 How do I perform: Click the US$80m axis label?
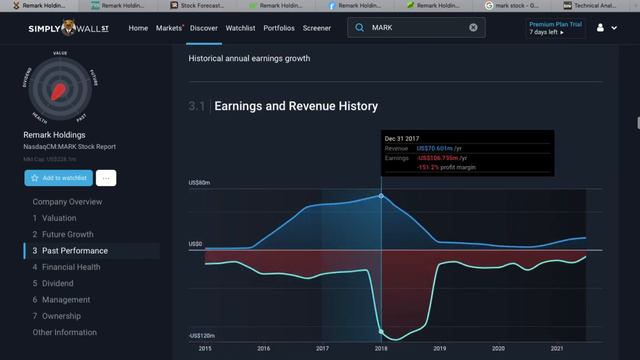[x=199, y=182]
